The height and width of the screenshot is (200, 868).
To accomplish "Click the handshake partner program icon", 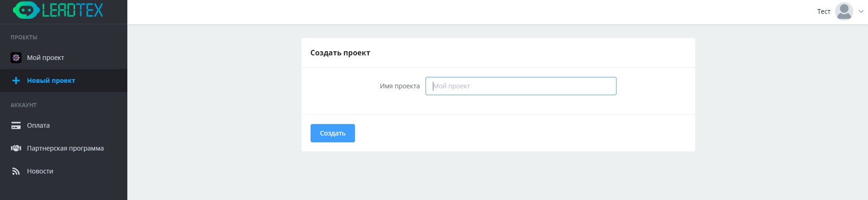I will pos(16,148).
